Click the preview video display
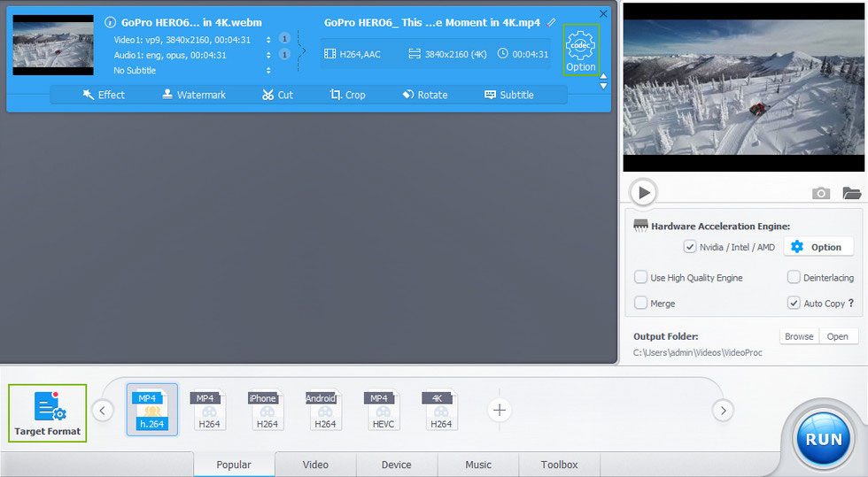The height and width of the screenshot is (477, 868). [x=743, y=88]
